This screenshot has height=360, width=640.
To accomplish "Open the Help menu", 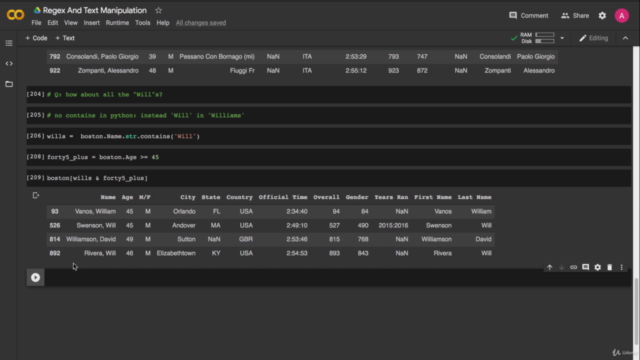I will click(x=162, y=23).
